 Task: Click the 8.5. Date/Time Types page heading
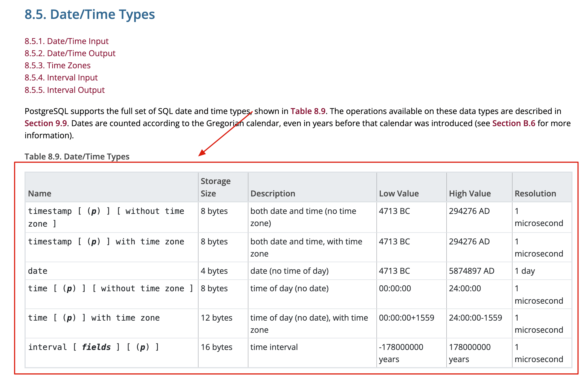tap(90, 14)
